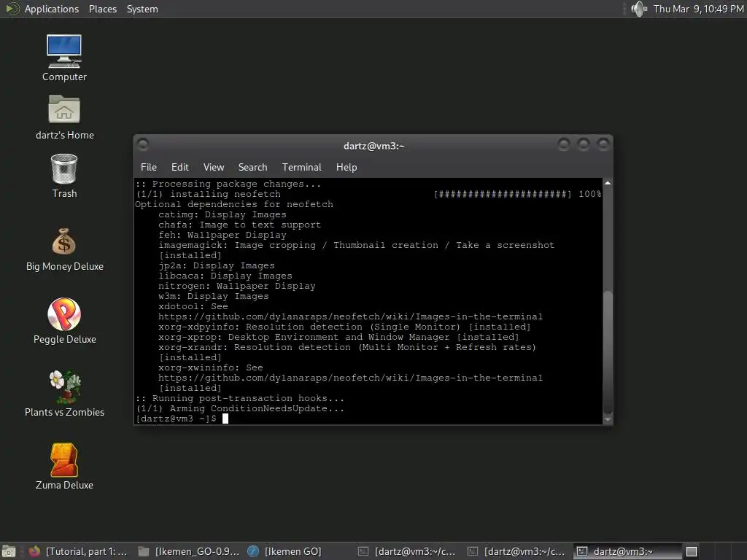Click the github URL below xorg-xwininfo
The image size is (747, 560).
coord(350,378)
